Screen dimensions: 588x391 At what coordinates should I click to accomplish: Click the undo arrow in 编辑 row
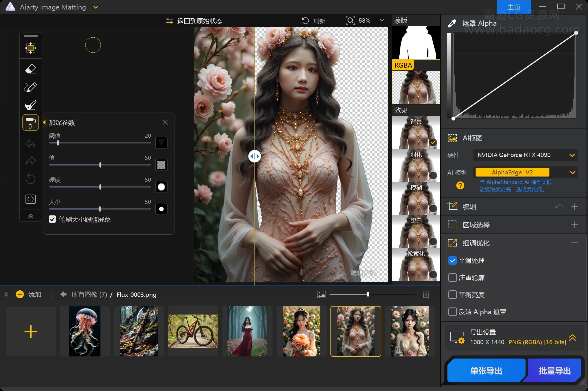click(559, 207)
